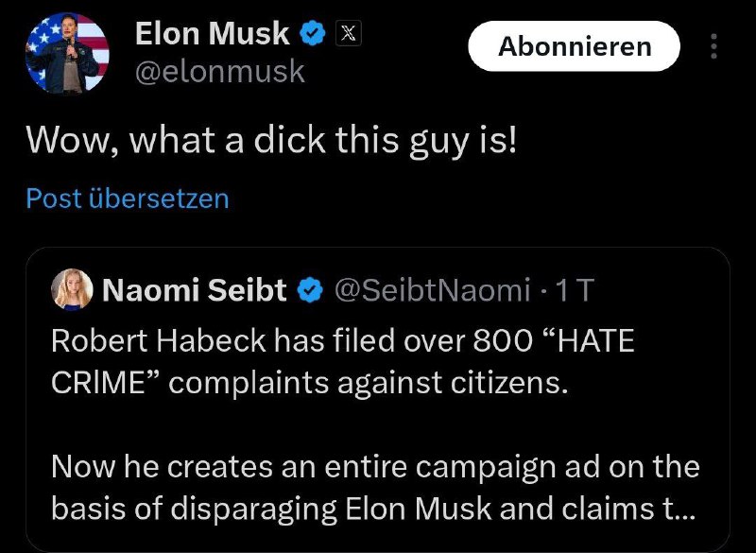Click the Naomi Seibt display name
The width and height of the screenshot is (756, 553).
coord(194,290)
